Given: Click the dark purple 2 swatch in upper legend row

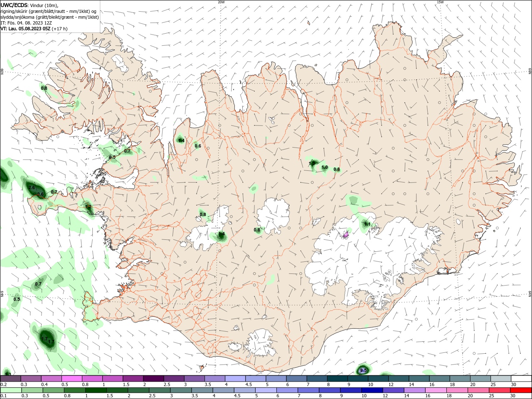Looking at the screenshot, I should tap(153, 378).
